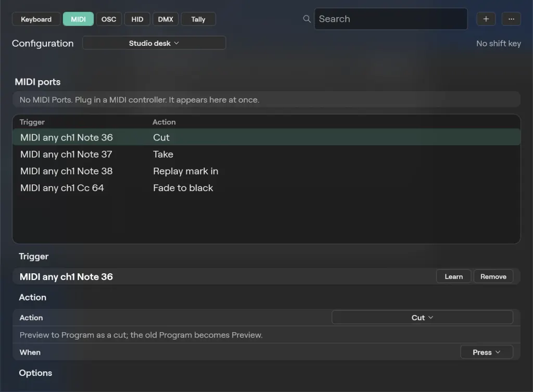Image resolution: width=533 pixels, height=392 pixels.
Task: Click the Preview to Program description text
Action: click(x=141, y=335)
